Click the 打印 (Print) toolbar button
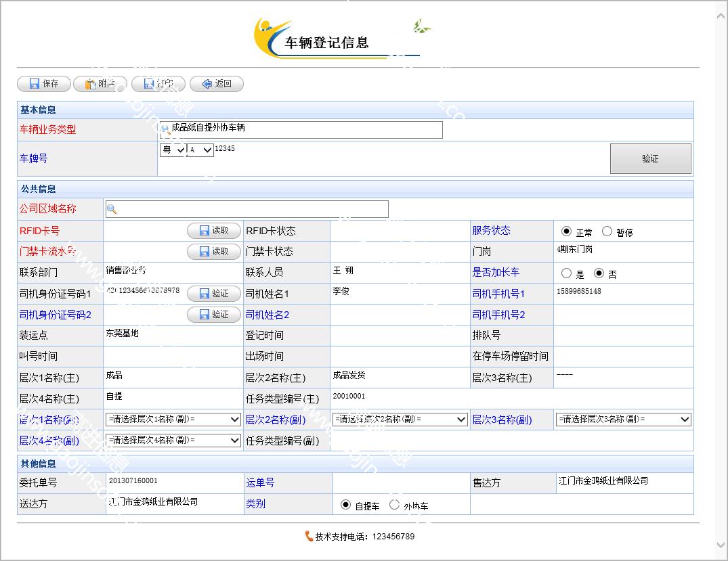The height and width of the screenshot is (561, 728). [157, 84]
